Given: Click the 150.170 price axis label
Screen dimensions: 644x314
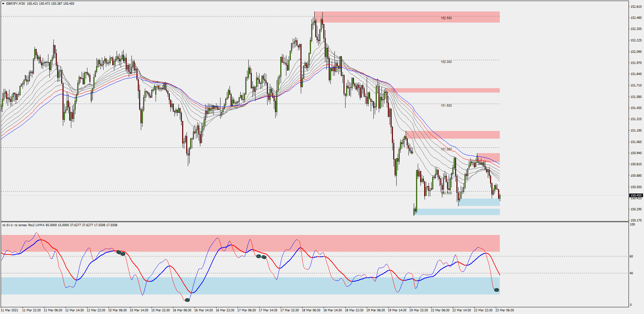Looking at the screenshot, I should (x=636, y=220).
